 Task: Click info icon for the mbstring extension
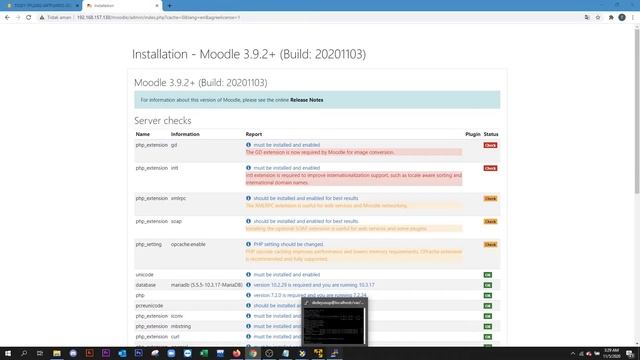click(x=248, y=326)
